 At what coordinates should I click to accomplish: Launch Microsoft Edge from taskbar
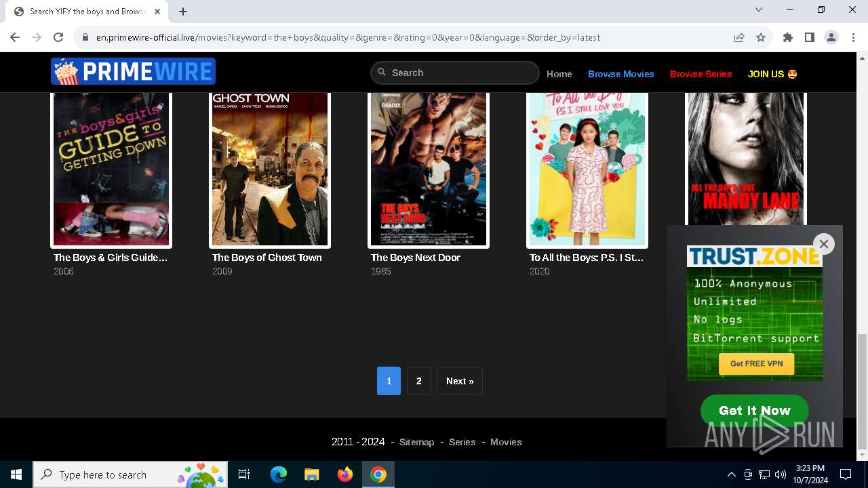(x=279, y=474)
